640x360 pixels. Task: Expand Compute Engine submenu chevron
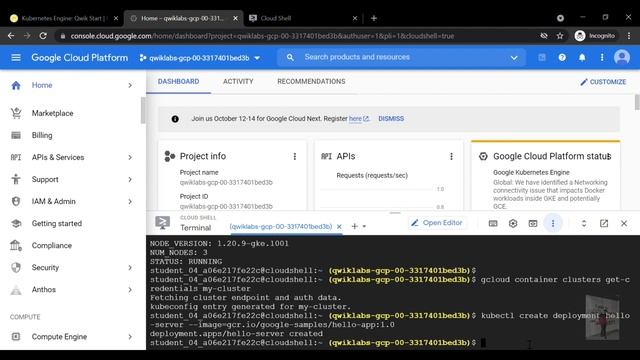130,337
